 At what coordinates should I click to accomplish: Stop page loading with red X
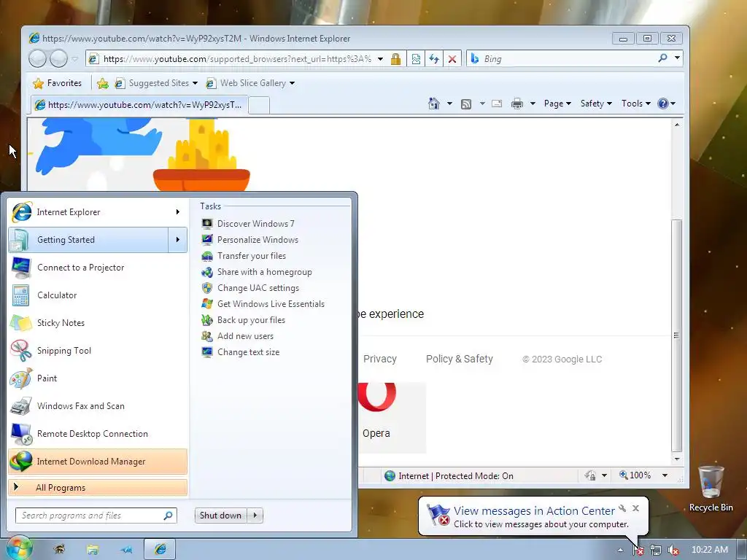pos(452,59)
